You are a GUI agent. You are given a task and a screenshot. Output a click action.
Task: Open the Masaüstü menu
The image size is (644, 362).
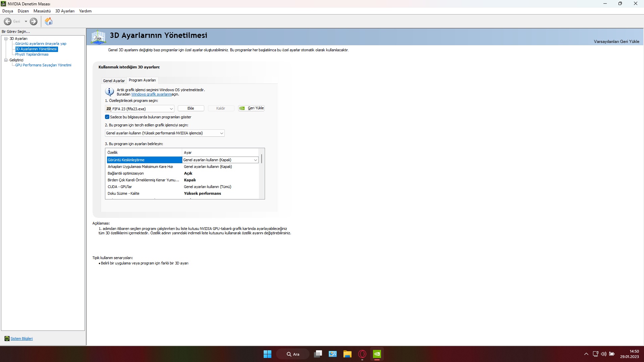(x=42, y=11)
